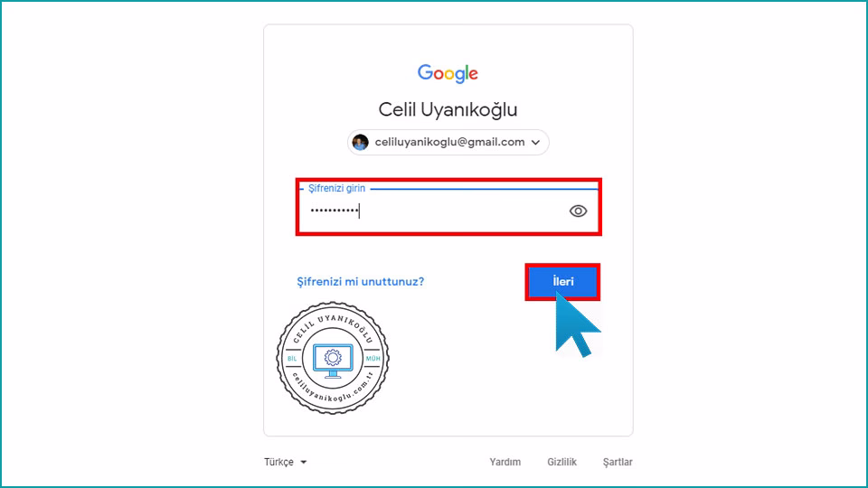Open the Yardım link
The height and width of the screenshot is (488, 868).
(x=505, y=462)
